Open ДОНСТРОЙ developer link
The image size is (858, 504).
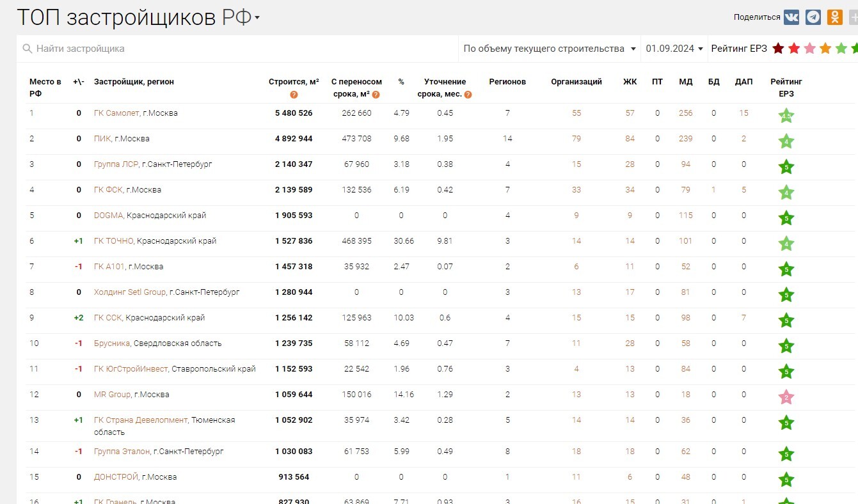[x=116, y=477]
